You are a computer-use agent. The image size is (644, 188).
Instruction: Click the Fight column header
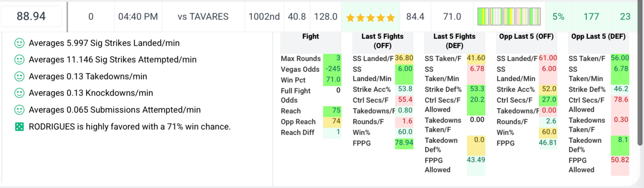click(x=311, y=36)
